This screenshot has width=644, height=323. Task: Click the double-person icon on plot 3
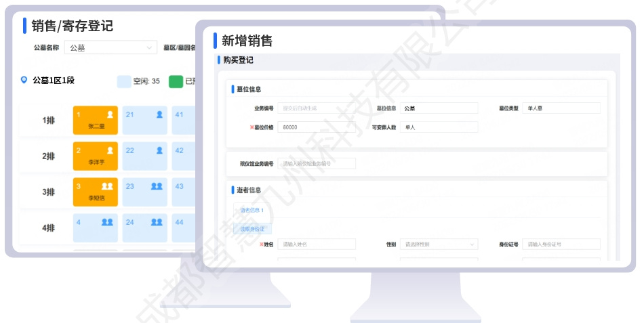click(107, 186)
